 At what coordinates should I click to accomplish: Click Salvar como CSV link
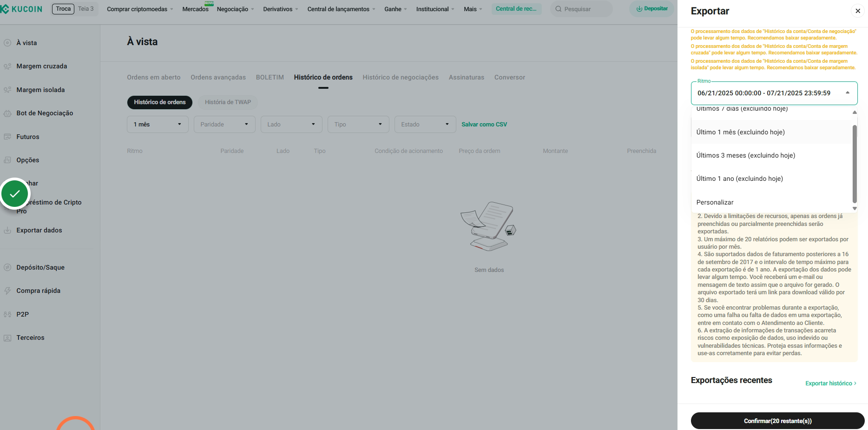484,124
